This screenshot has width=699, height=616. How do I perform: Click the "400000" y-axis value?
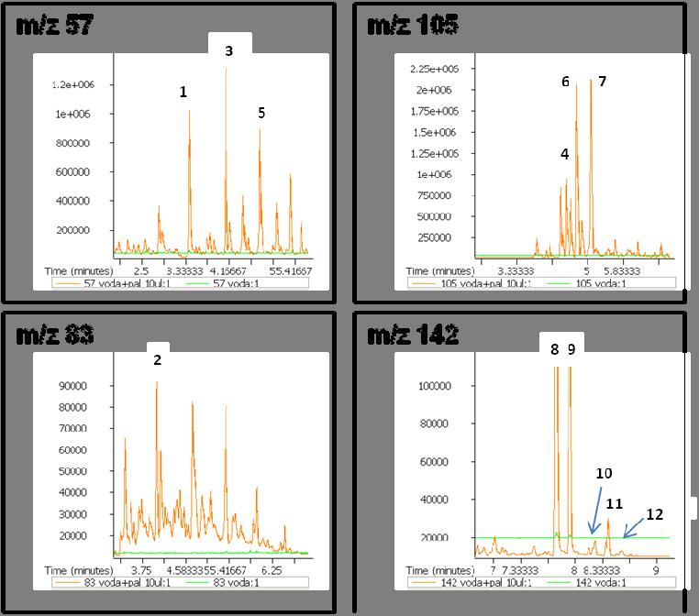click(x=72, y=201)
